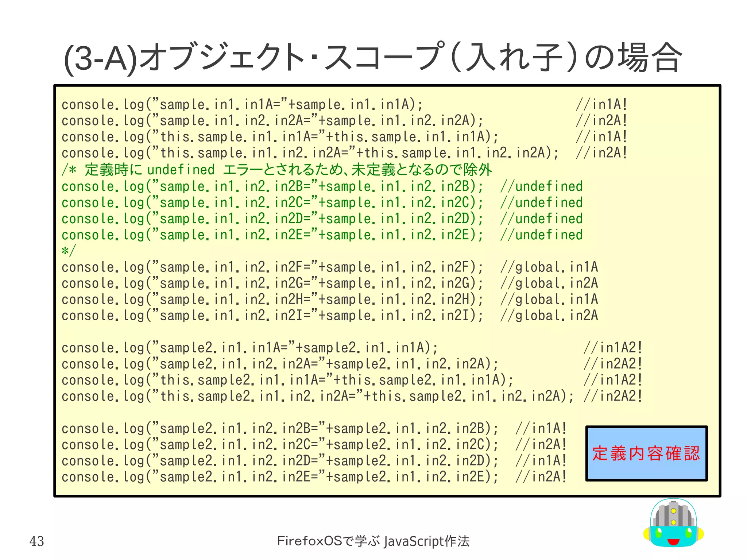Click the //global.in1A comment on the in2F line
Viewport: 747px width, 560px height.
pyautogui.click(x=549, y=267)
